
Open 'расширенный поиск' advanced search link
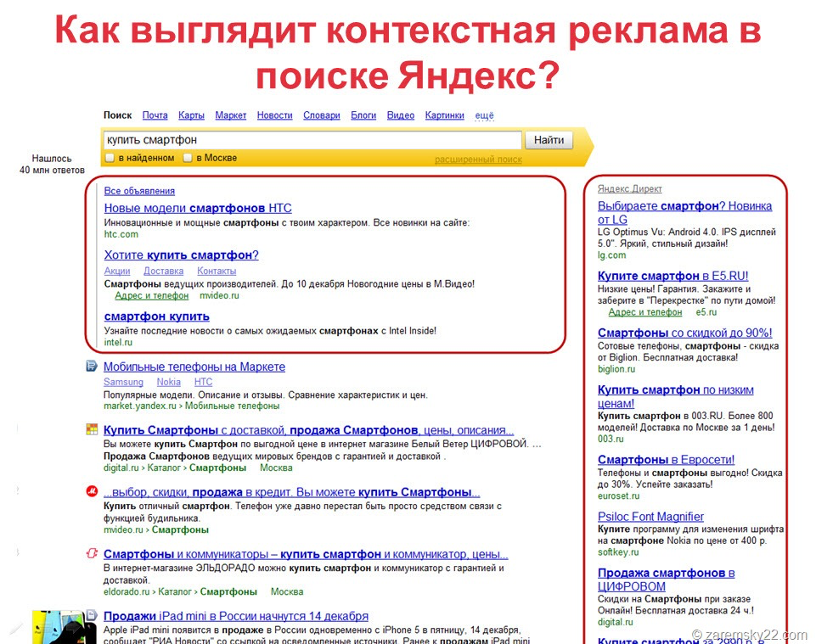(x=478, y=160)
